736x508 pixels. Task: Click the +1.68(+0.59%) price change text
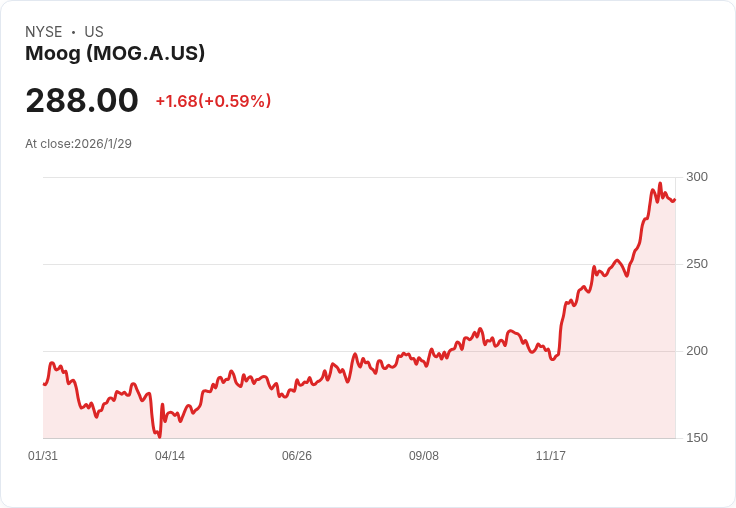pyautogui.click(x=213, y=101)
